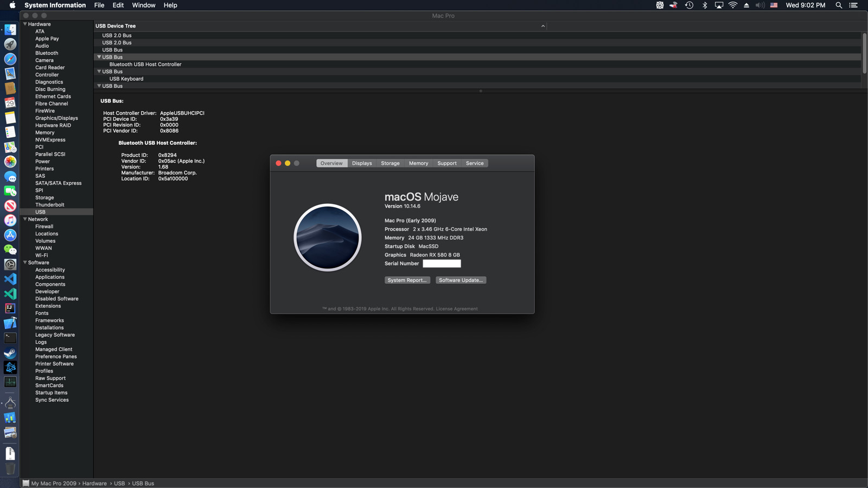Image resolution: width=868 pixels, height=488 pixels.
Task: Open System Preferences from the dock
Action: coord(10,264)
